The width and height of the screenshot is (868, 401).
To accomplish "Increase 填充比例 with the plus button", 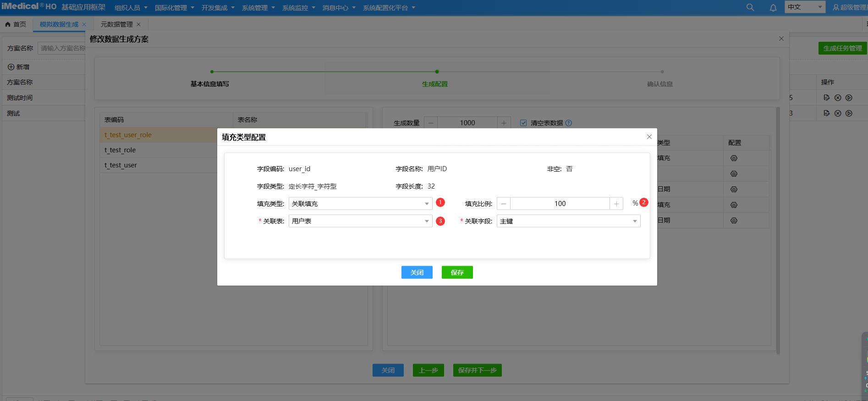I will click(616, 204).
